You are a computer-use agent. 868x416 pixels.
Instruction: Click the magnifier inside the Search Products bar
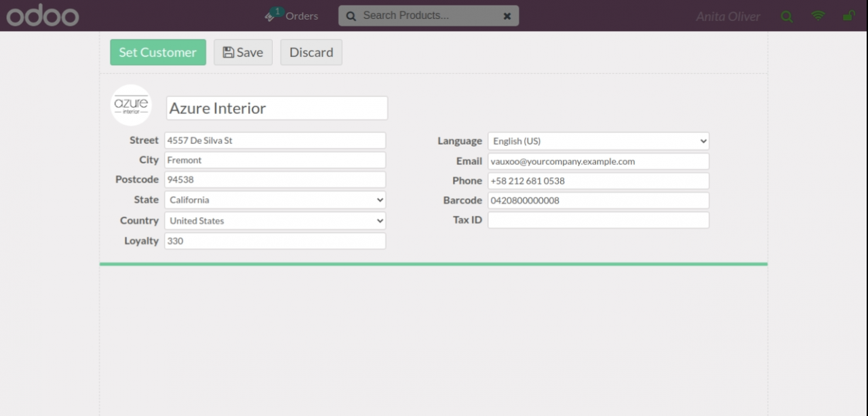point(351,16)
